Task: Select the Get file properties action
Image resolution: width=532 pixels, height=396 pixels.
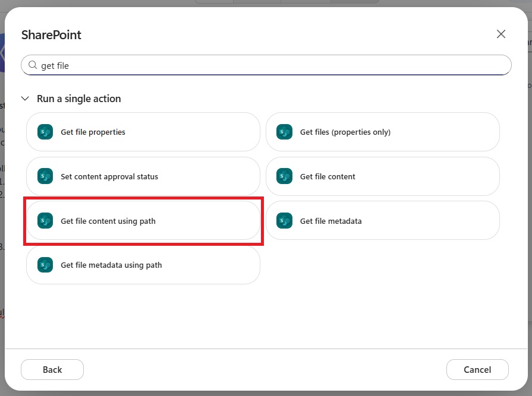Action: pyautogui.click(x=143, y=132)
